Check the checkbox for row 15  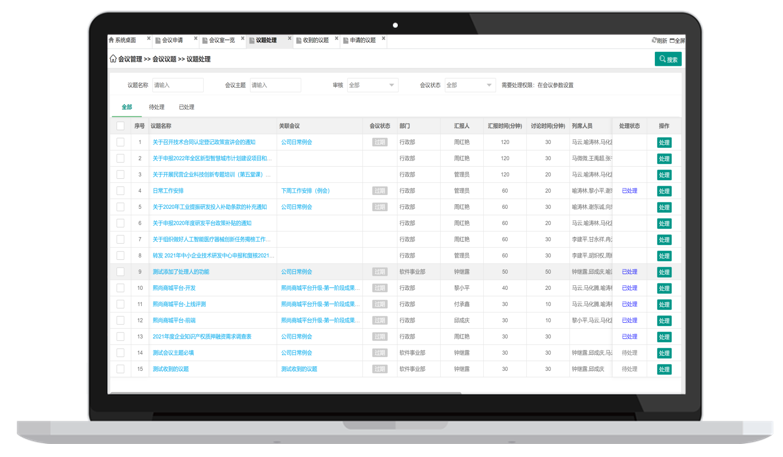point(120,369)
